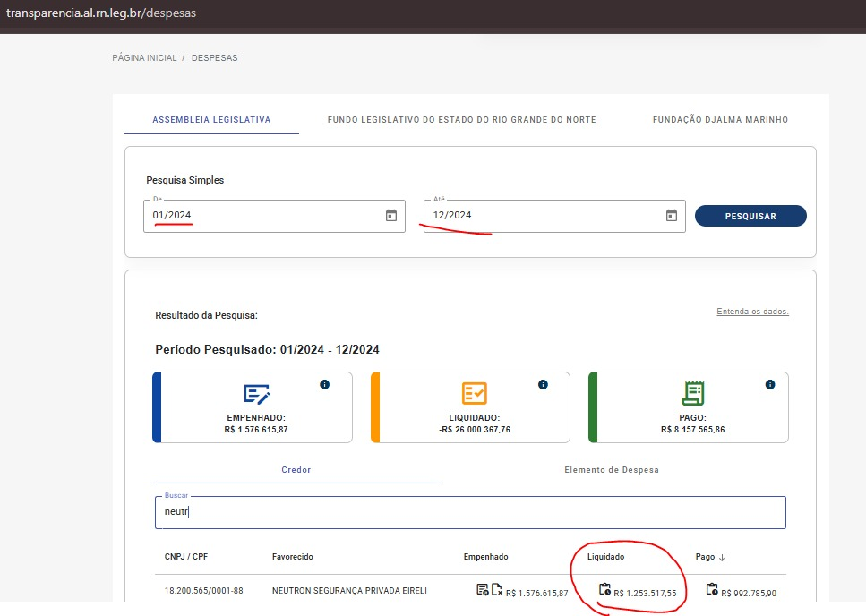Click the sort arrow beside the Pago column header
Screen dimensions: 866x616
click(x=722, y=558)
